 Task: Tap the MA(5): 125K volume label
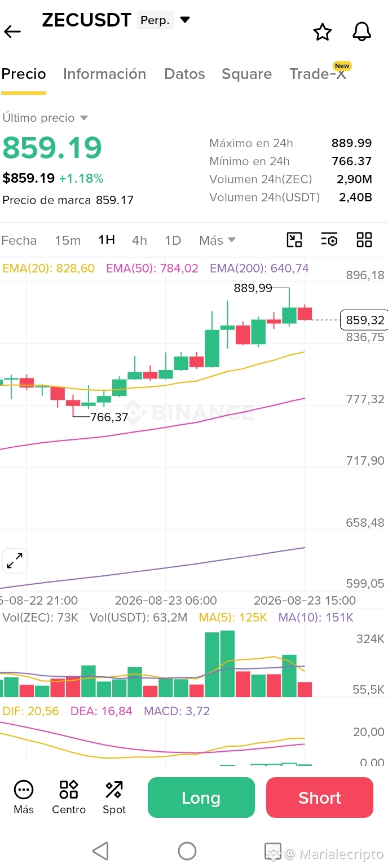[233, 618]
